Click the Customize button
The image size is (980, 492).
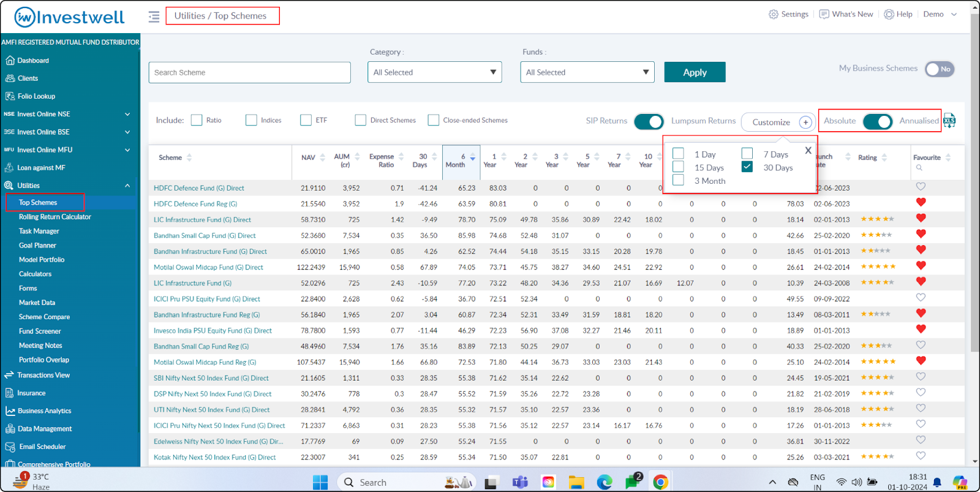778,123
